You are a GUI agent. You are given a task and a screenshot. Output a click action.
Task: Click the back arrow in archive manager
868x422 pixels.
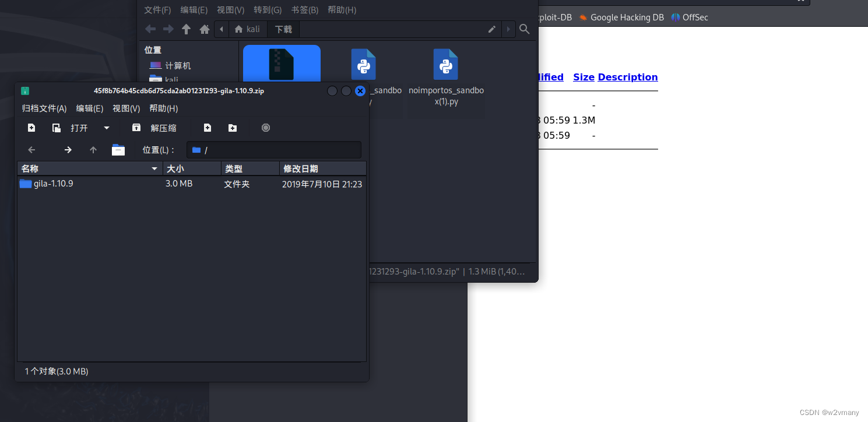[32, 150]
